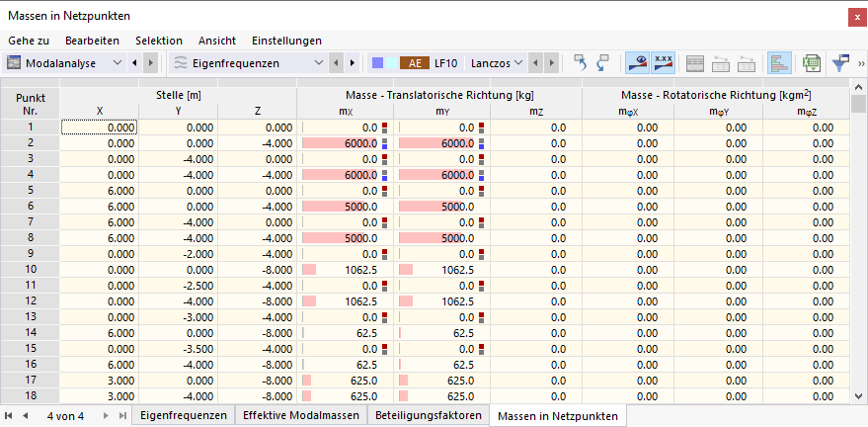Click the mX 6000.0 cell of point 4
868x427 pixels.
tap(345, 174)
